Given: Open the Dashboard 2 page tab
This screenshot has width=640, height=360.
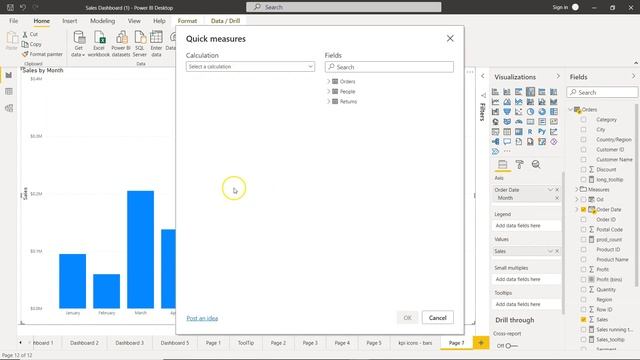Looking at the screenshot, I should [84, 343].
